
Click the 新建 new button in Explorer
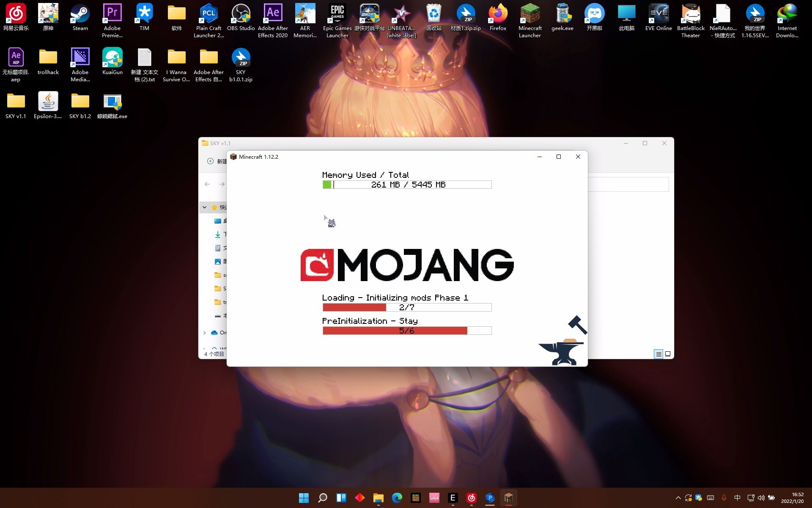point(217,161)
